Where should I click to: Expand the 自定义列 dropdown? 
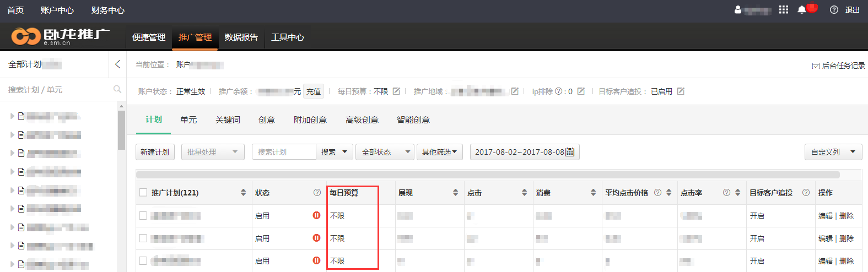click(833, 152)
